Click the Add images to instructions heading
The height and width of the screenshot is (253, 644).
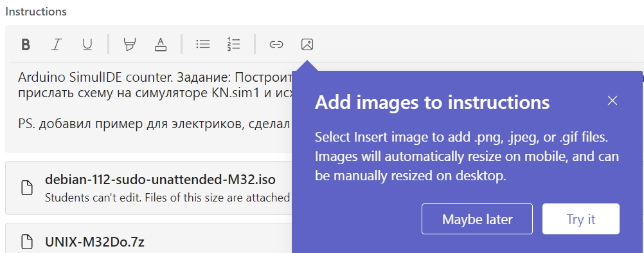pos(432,102)
